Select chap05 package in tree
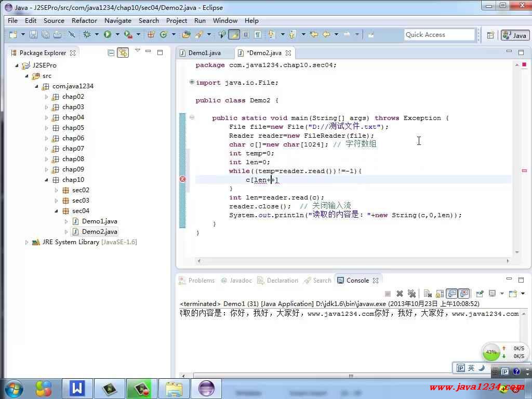The image size is (532, 399). 73,128
